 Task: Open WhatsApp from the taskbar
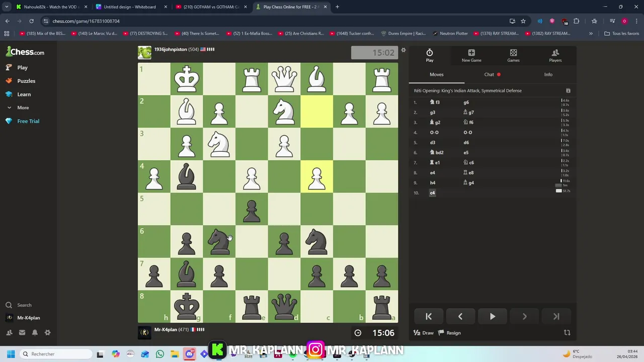pyautogui.click(x=160, y=354)
